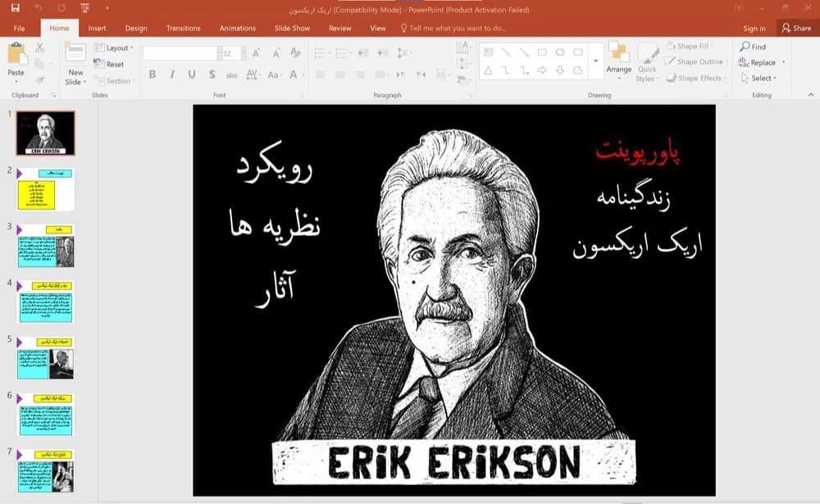Open the Animations tab
The width and height of the screenshot is (820, 504).
coord(238,28)
